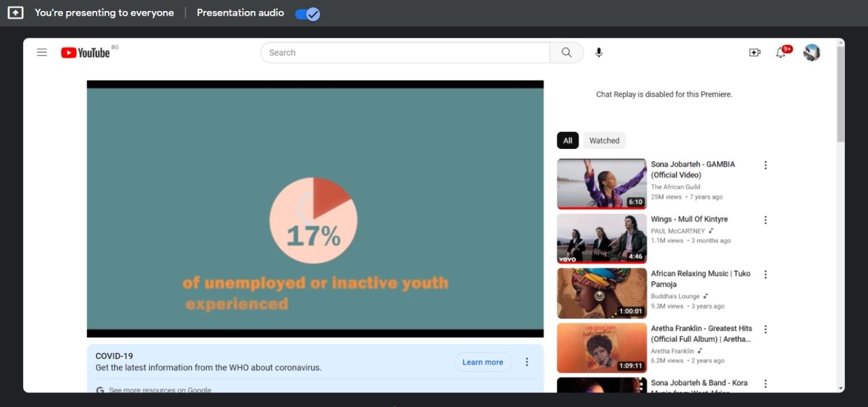
Task: Click channel name The African Guild
Action: (675, 187)
